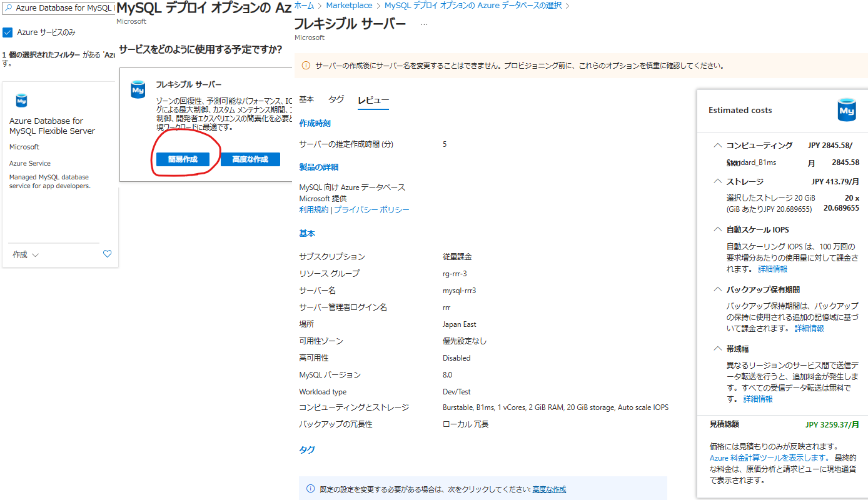Open the 作成 dropdown on the card
The image size is (868, 500).
[x=26, y=254]
